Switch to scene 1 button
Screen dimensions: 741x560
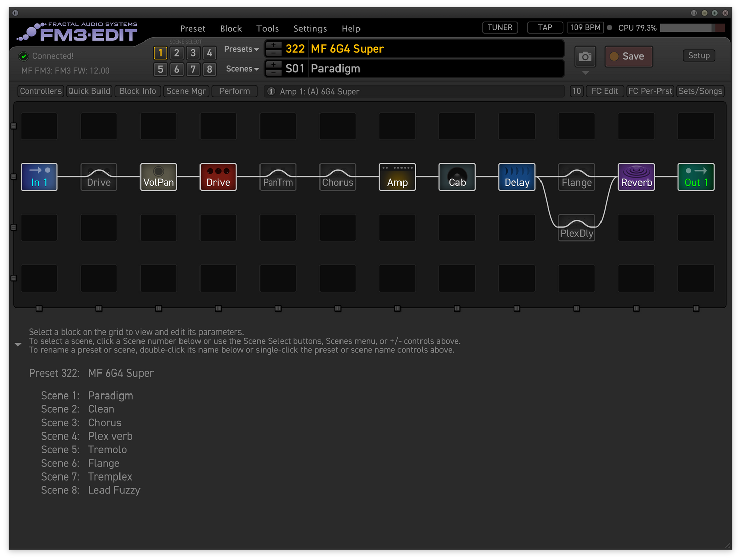tap(161, 53)
